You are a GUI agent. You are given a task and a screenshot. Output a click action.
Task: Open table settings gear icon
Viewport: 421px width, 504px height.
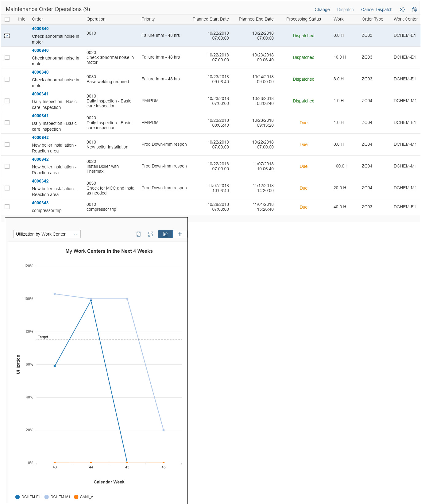tap(402, 10)
